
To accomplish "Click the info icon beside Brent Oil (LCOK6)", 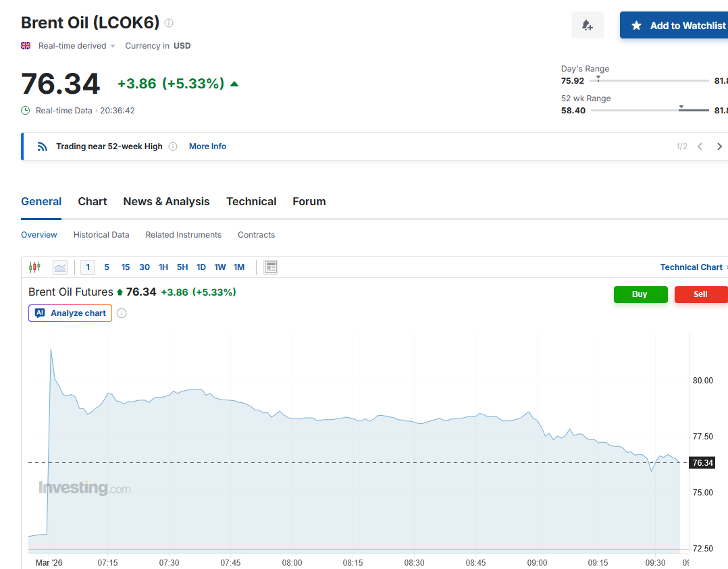I will pos(169,23).
